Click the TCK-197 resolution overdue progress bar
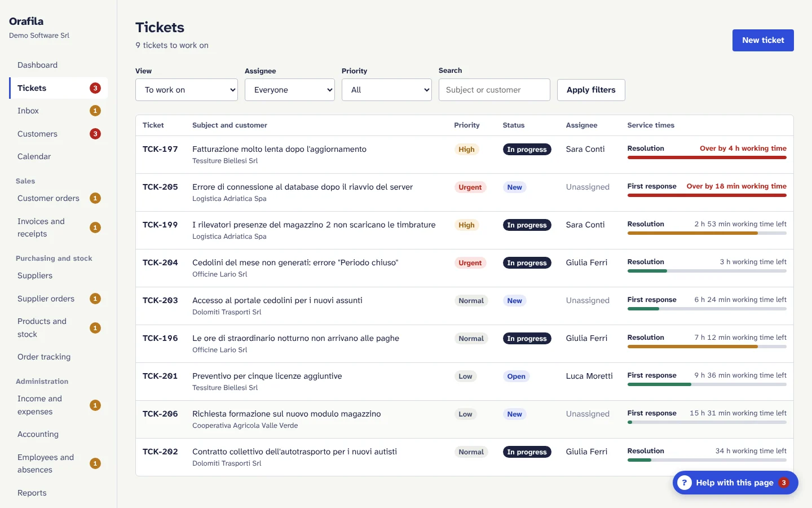Screen dimensions: 812x508 (707, 157)
